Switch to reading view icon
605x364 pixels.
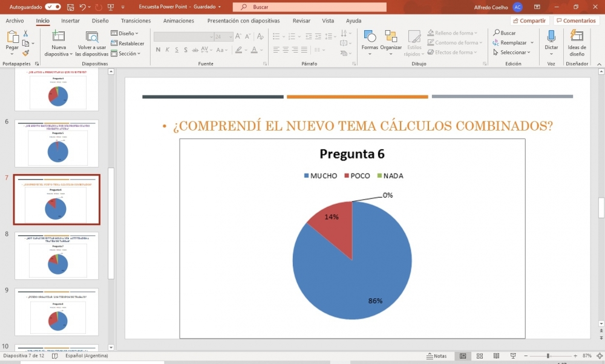point(496,356)
